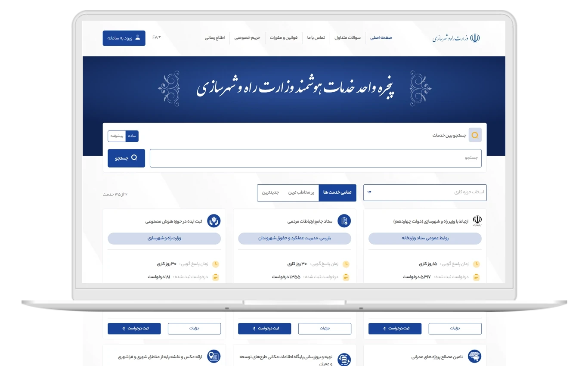Switch search mode to ساده (simple)
The width and height of the screenshot is (588, 366).
pos(132,136)
